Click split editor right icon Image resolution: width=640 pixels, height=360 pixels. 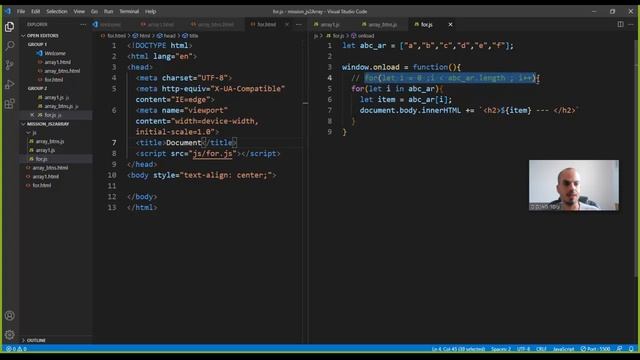[x=620, y=24]
